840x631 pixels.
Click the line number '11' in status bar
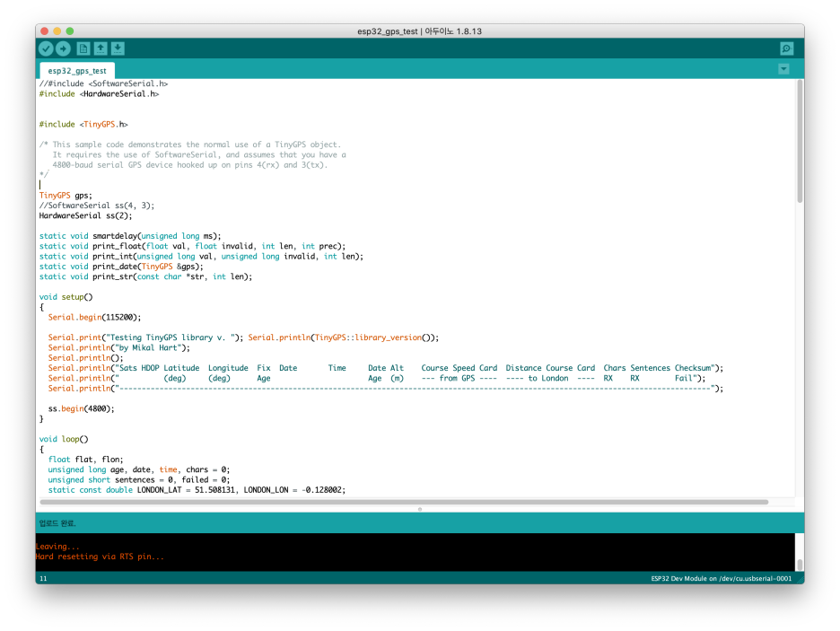point(43,579)
